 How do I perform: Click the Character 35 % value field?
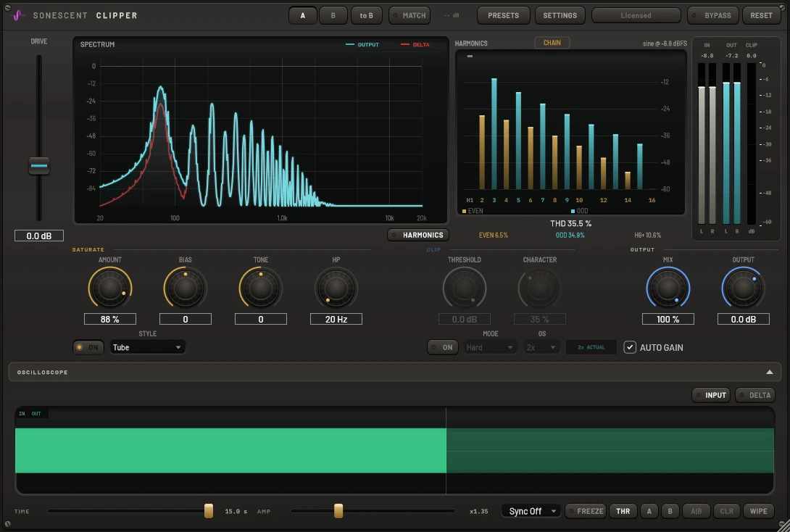pyautogui.click(x=539, y=319)
